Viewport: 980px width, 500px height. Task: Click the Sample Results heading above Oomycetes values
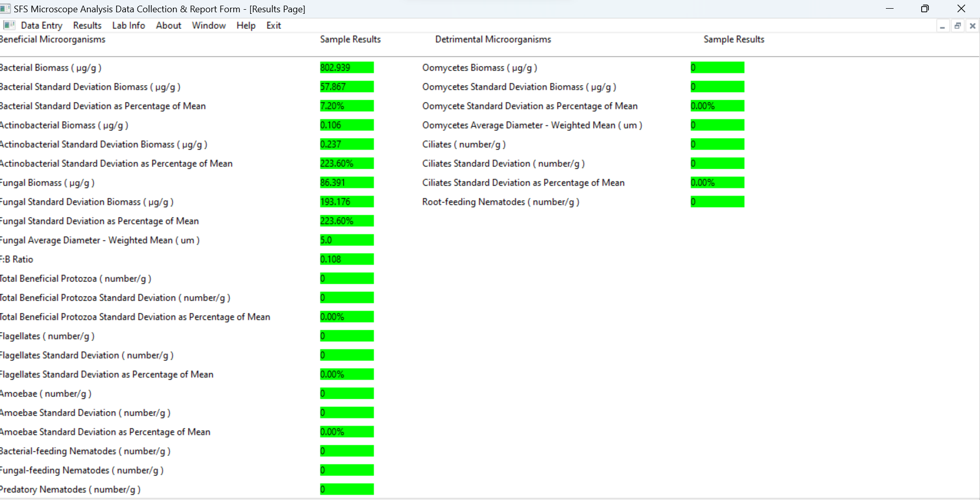point(734,39)
